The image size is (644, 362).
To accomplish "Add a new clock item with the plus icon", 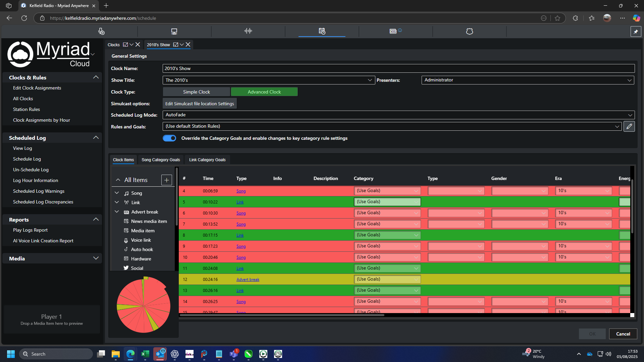I will 166,180.
